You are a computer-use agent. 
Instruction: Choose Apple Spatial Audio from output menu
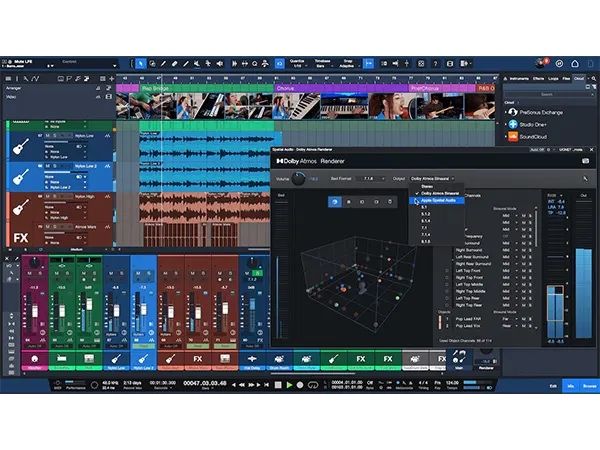pyautogui.click(x=437, y=201)
